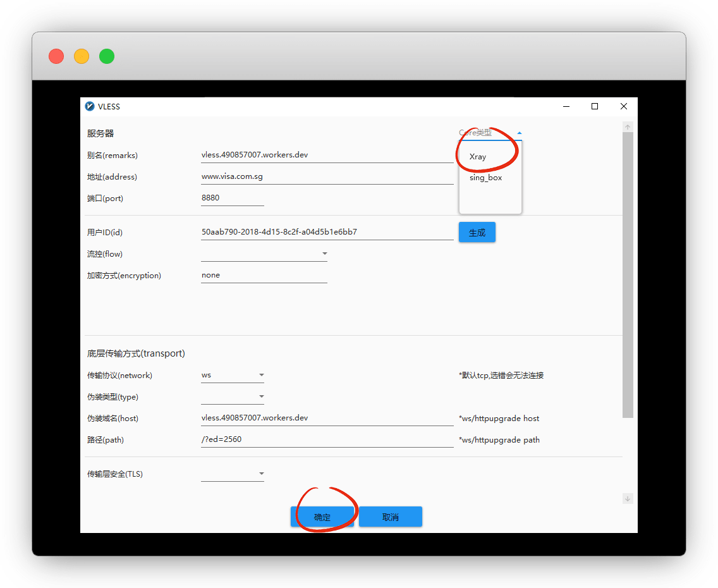Click the VLESS app icon in title bar
This screenshot has height=588, width=718.
click(x=90, y=106)
